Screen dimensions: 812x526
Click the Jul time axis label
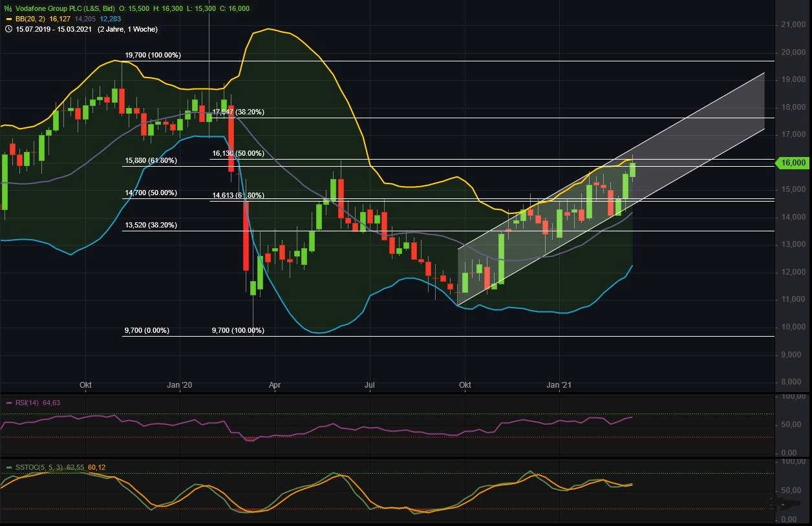369,385
